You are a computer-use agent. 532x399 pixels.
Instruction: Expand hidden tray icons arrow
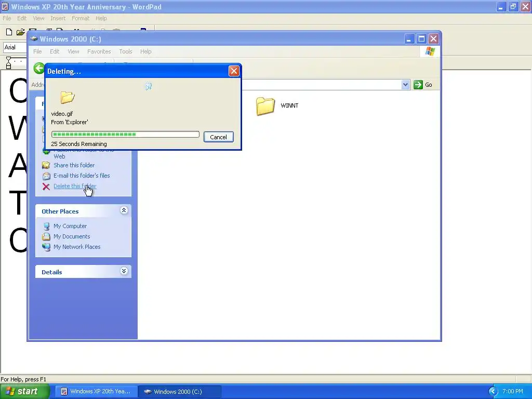click(x=493, y=392)
